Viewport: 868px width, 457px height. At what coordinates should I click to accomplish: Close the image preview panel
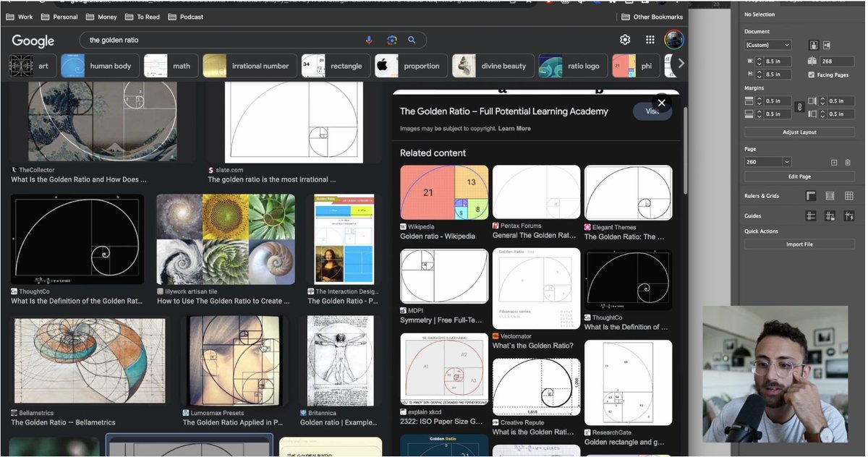[661, 103]
